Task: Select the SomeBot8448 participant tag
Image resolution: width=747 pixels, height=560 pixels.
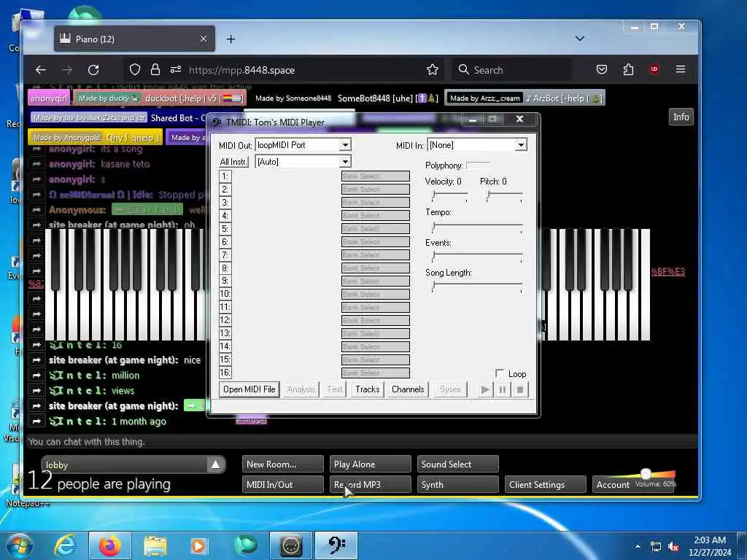Action: [x=345, y=98]
